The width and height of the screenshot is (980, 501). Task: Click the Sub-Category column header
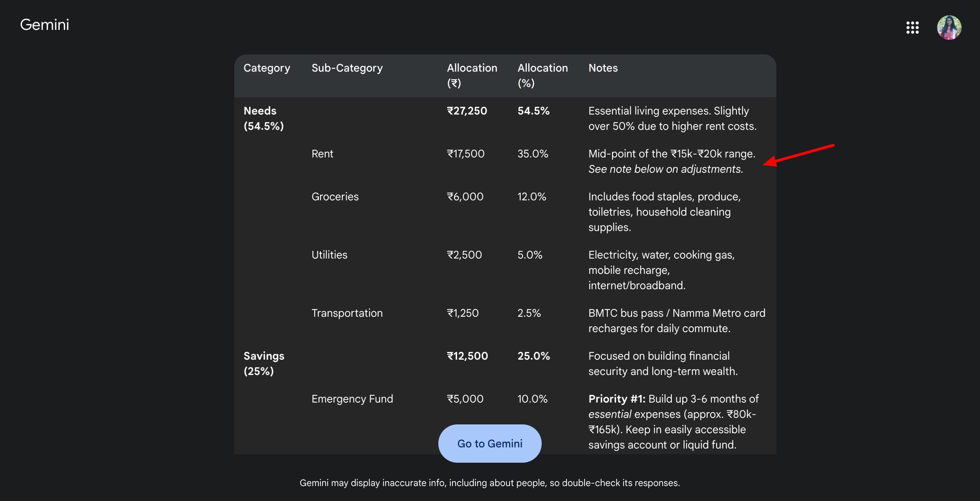(347, 68)
